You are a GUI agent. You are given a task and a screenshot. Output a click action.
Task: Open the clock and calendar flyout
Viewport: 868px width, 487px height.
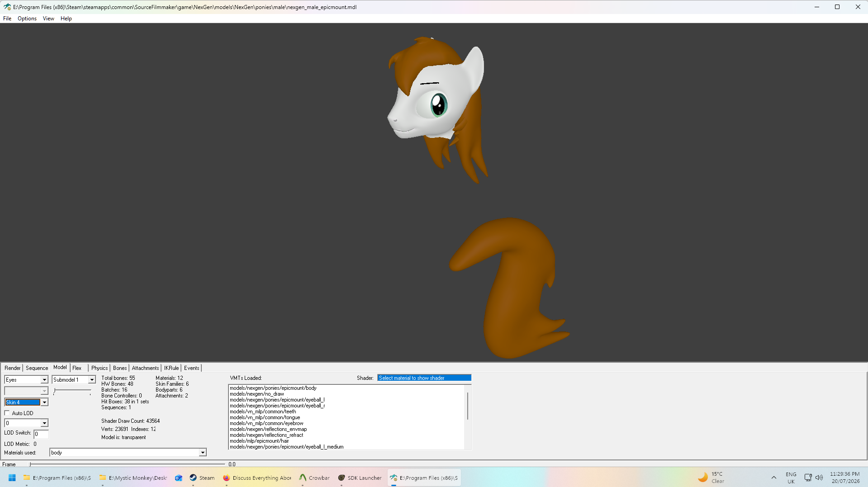click(844, 478)
